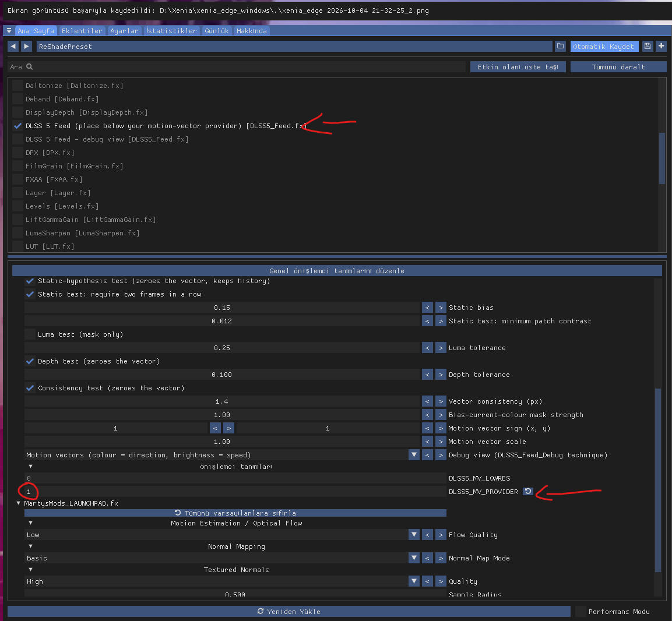
Task: Click the Bias-current-colour mask strength slider
Action: 222,415
